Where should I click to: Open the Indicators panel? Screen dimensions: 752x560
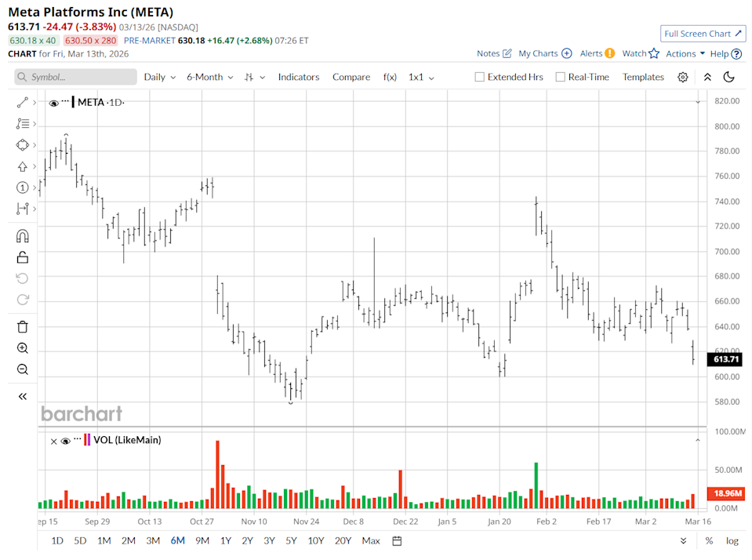299,77
